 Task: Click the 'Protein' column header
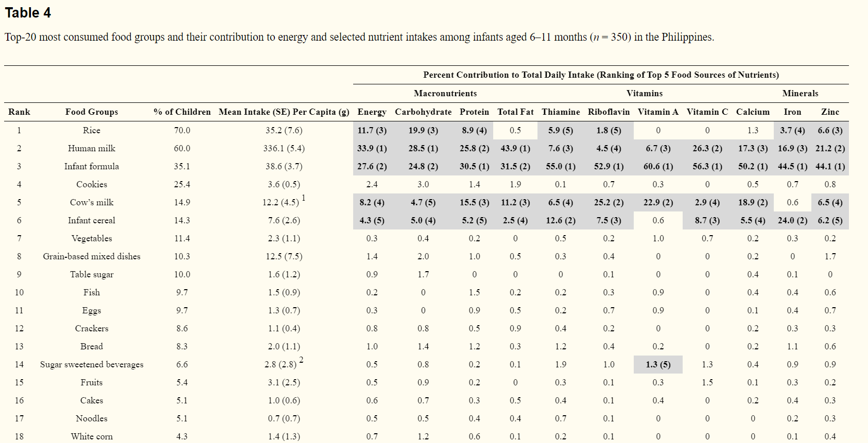[474, 112]
